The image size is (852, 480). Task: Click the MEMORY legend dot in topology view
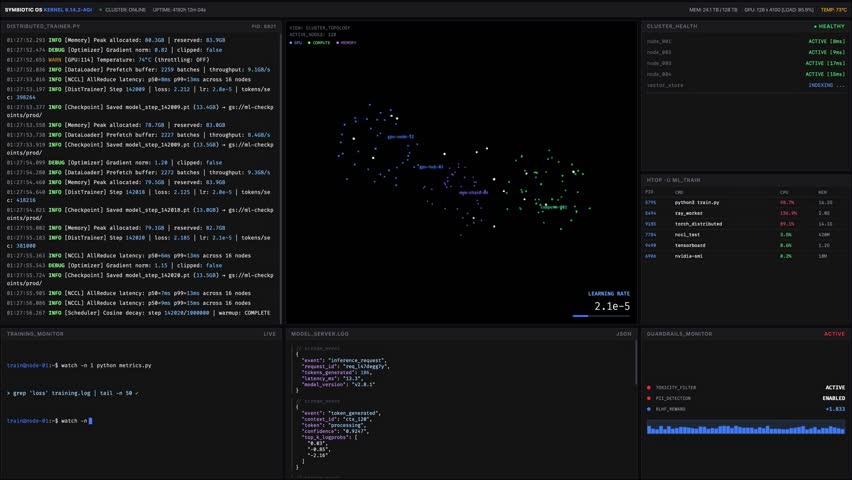340,43
